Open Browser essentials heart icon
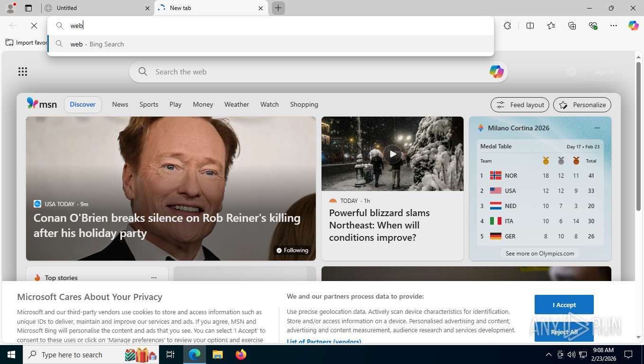The image size is (644, 364). pyautogui.click(x=593, y=26)
